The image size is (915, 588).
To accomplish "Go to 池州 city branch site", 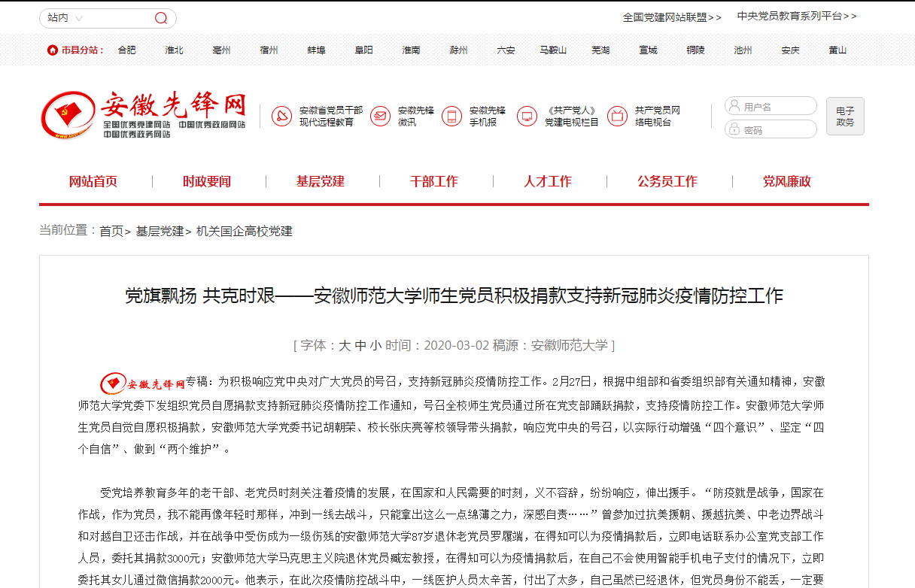I will [x=743, y=50].
